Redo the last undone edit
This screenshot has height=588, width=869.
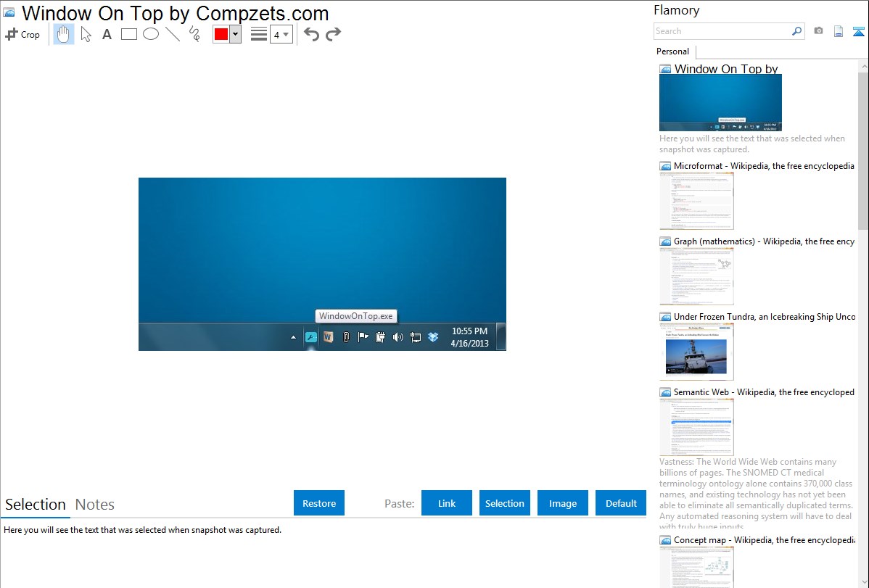pyautogui.click(x=333, y=34)
